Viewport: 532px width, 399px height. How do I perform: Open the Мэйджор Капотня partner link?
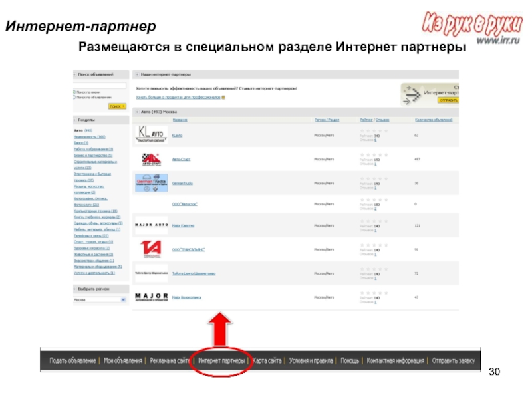(184, 225)
